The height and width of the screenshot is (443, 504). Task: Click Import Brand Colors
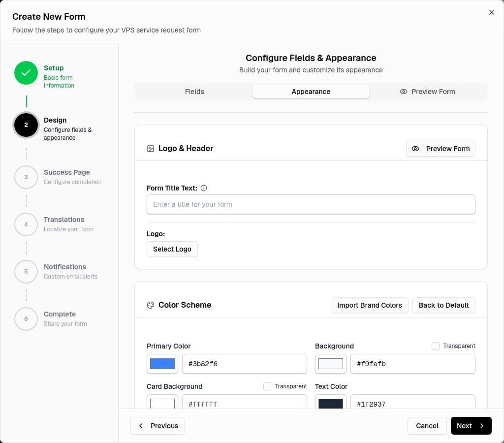click(x=369, y=305)
